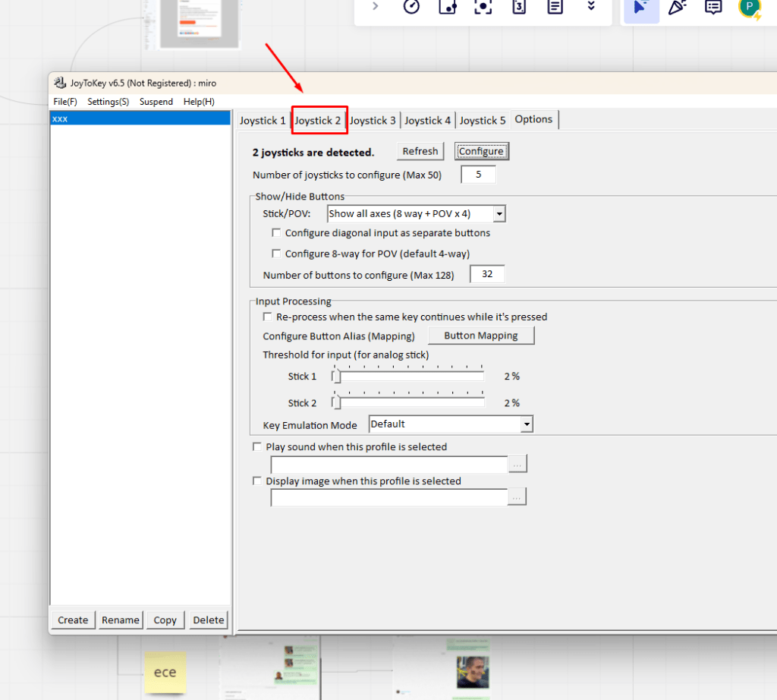
Task: Switch to the Joystick 4 tab
Action: 428,121
